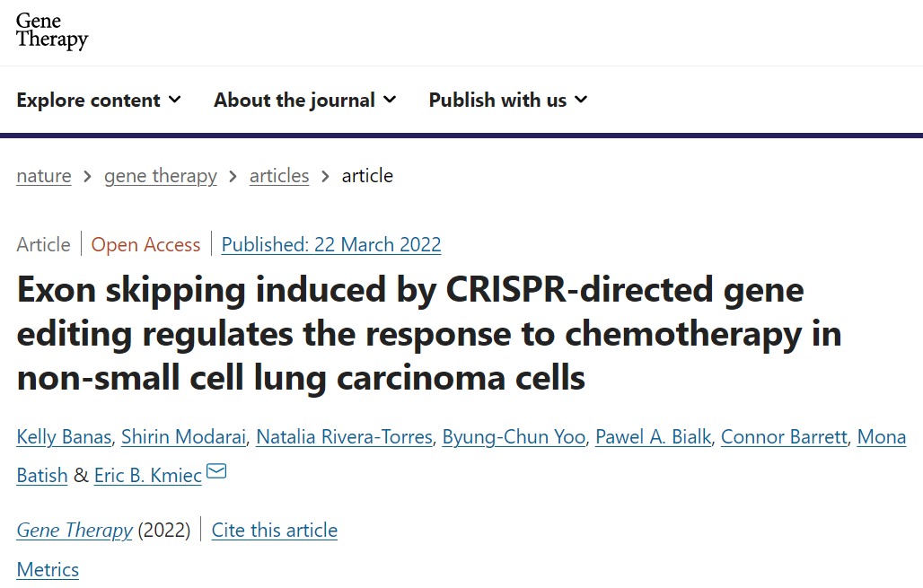Viewport: 923px width, 588px height.
Task: Click the Published: 22 March 2022 link
Action: click(x=331, y=244)
